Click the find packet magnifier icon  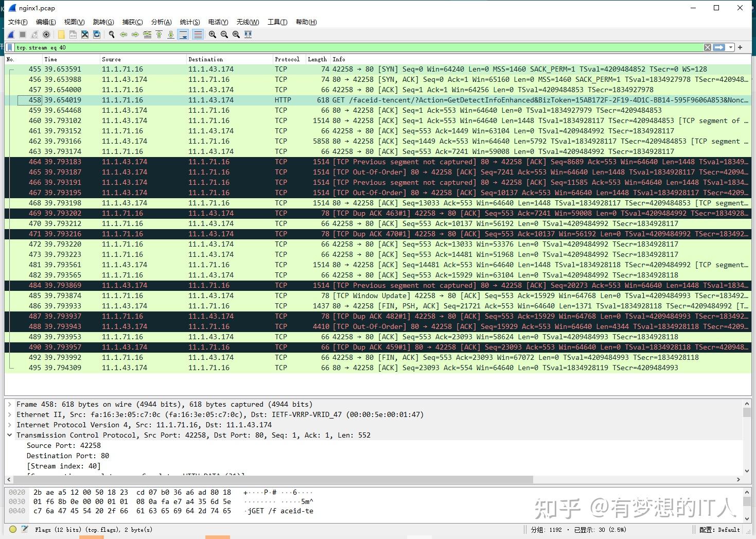pyautogui.click(x=112, y=34)
